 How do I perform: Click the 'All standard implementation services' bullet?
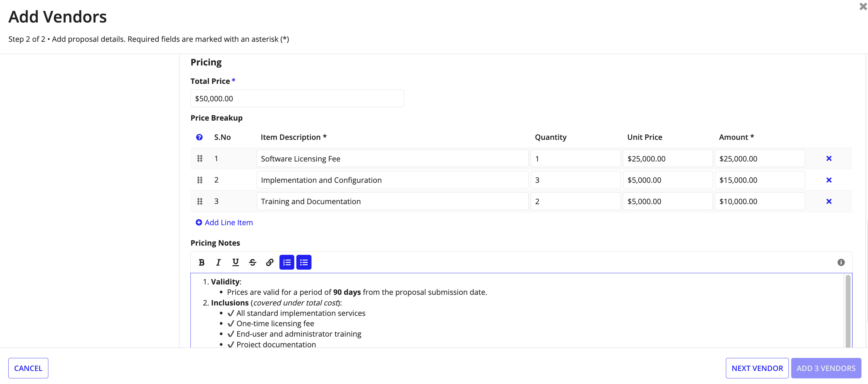coord(301,313)
